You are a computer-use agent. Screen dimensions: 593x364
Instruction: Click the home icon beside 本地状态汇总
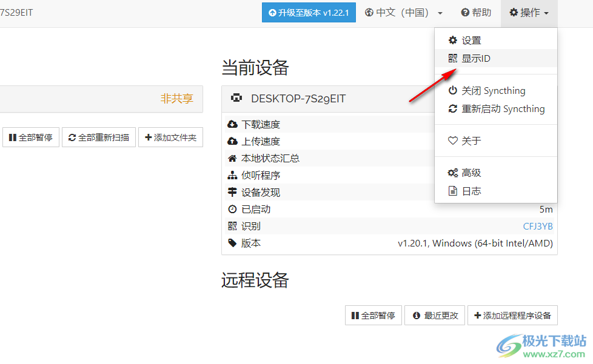(232, 158)
